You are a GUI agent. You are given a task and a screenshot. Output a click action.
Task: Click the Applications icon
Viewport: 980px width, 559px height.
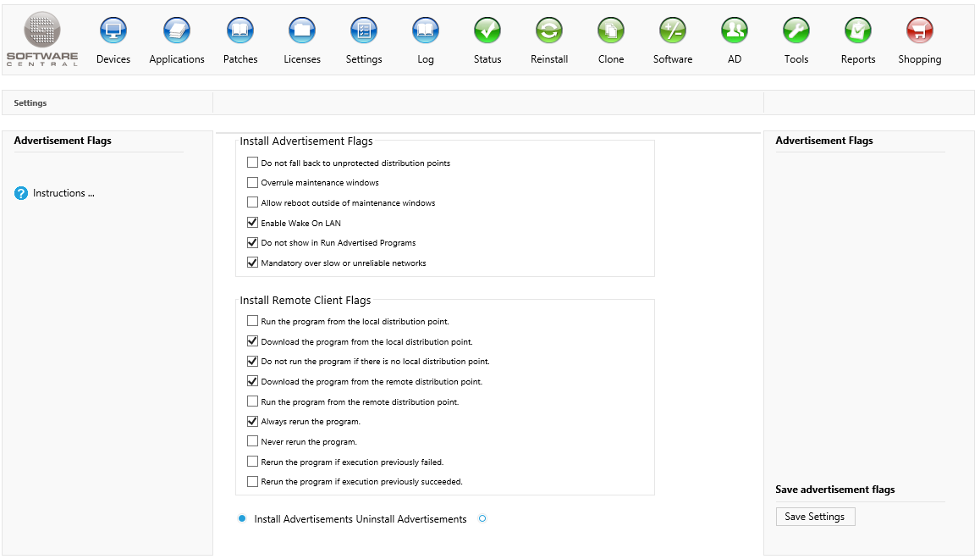177,31
